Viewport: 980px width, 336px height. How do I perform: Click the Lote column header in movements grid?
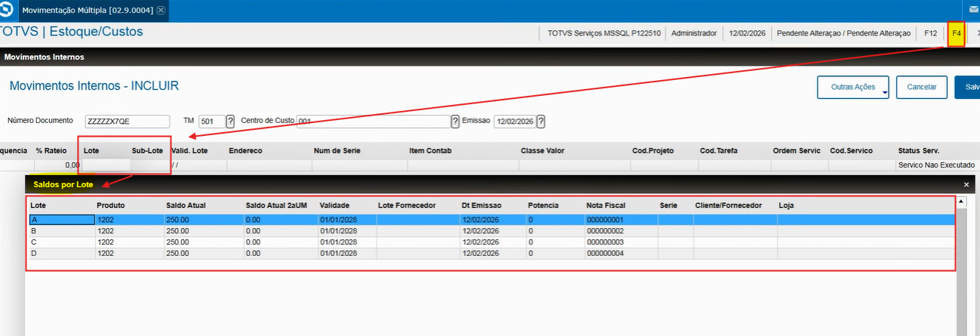point(91,151)
